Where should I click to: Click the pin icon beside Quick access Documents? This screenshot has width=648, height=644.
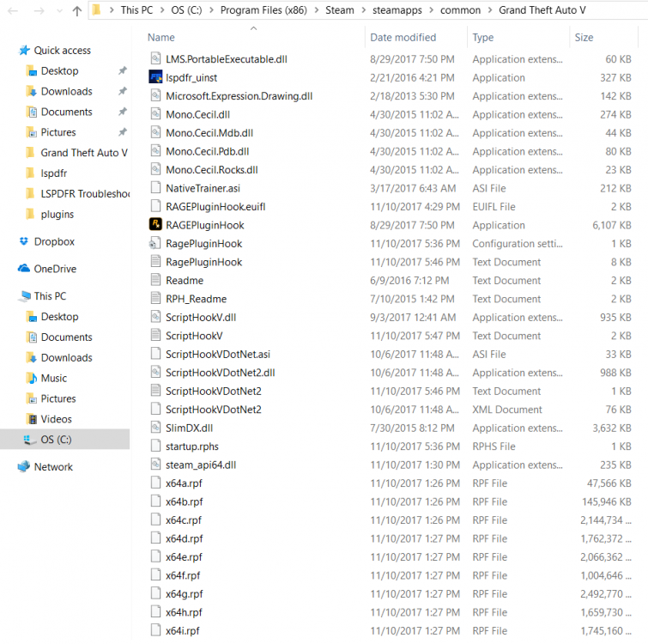[123, 111]
